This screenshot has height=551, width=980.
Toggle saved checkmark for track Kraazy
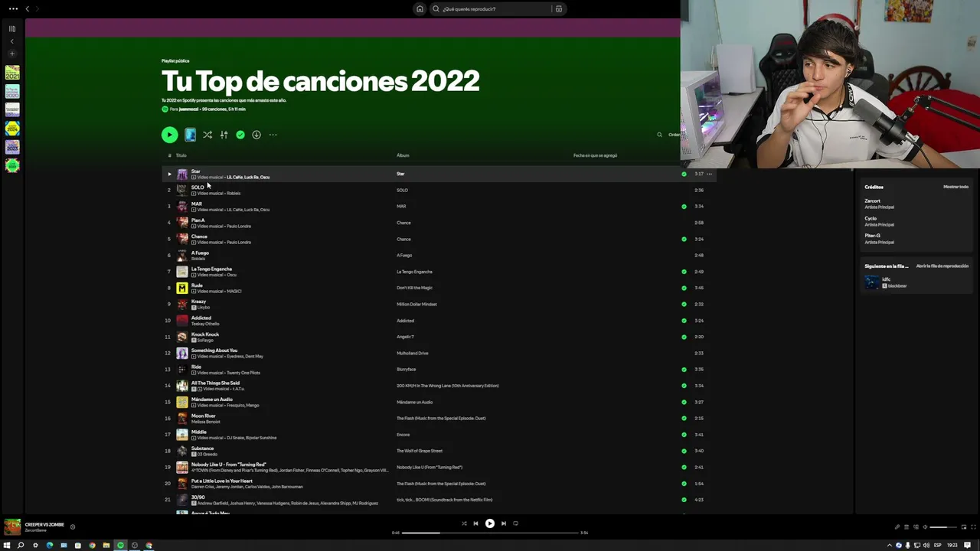pos(684,304)
